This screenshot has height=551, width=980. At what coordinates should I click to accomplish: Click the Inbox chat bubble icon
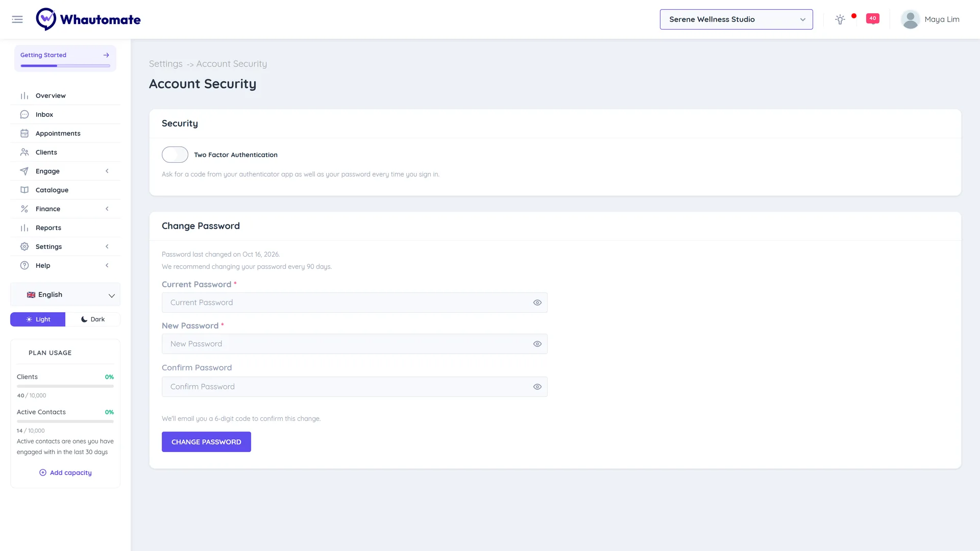(x=24, y=115)
